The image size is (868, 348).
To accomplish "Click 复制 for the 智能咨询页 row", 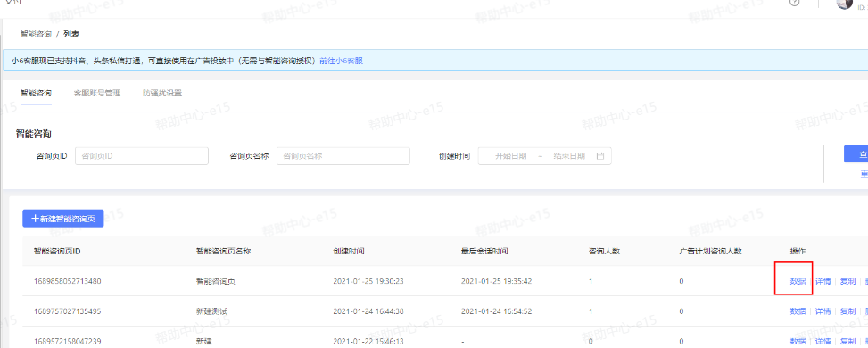I will pyautogui.click(x=848, y=281).
